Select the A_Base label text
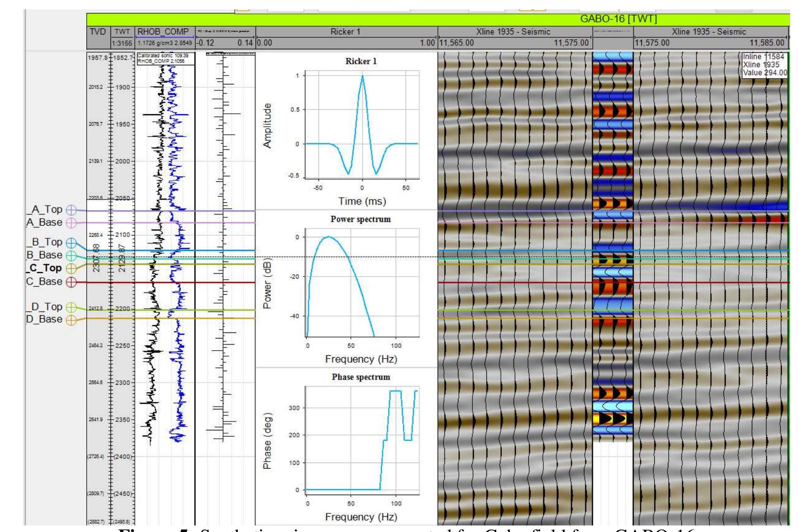Viewport: 798px width, 532px height. 44,222
